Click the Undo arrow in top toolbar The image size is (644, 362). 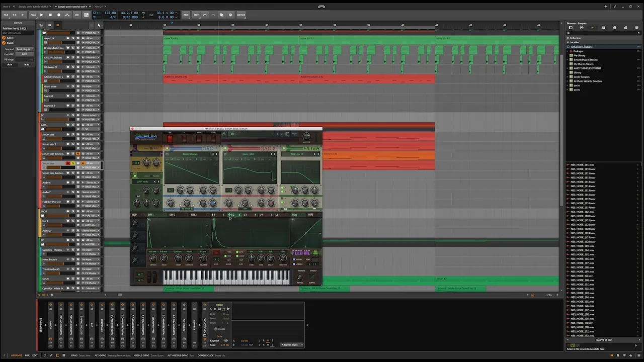point(205,15)
